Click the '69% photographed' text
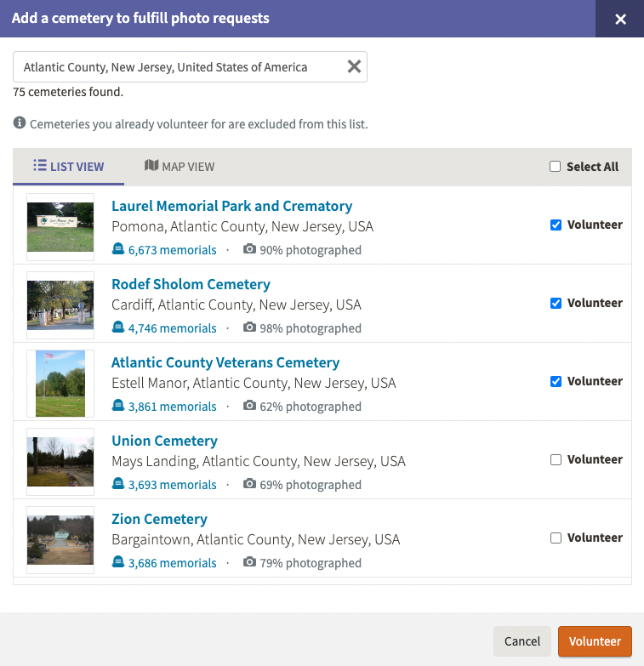Image resolution: width=644 pixels, height=666 pixels. tap(311, 484)
